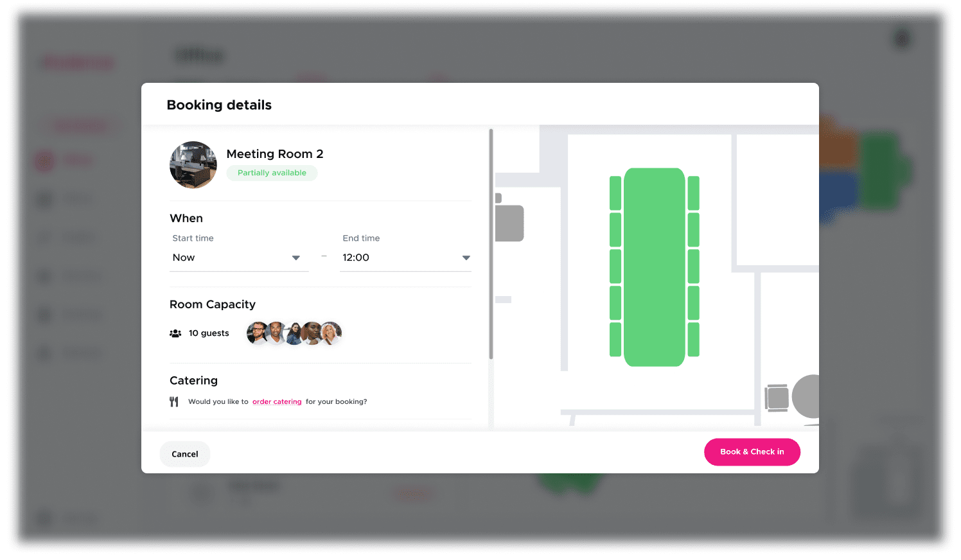This screenshot has width=961, height=560.
Task: Click the first guest avatar
Action: tap(257, 333)
